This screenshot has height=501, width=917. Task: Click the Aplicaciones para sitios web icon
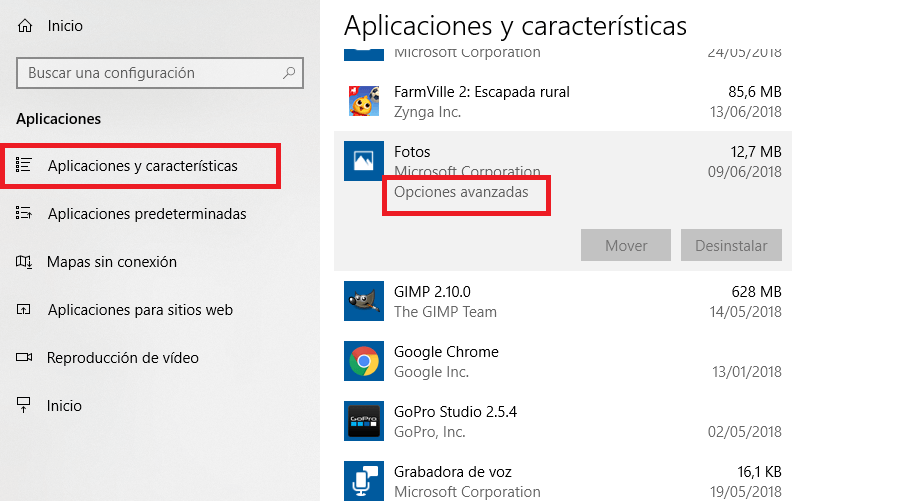click(23, 309)
